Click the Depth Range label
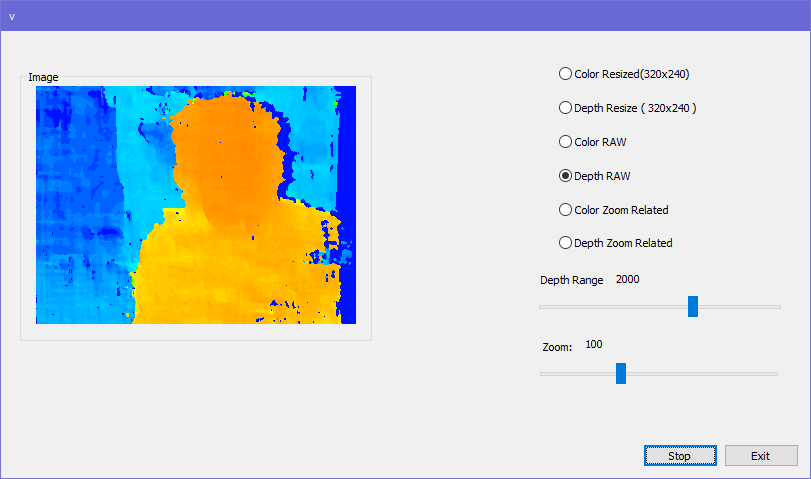811x479 pixels. pyautogui.click(x=572, y=280)
